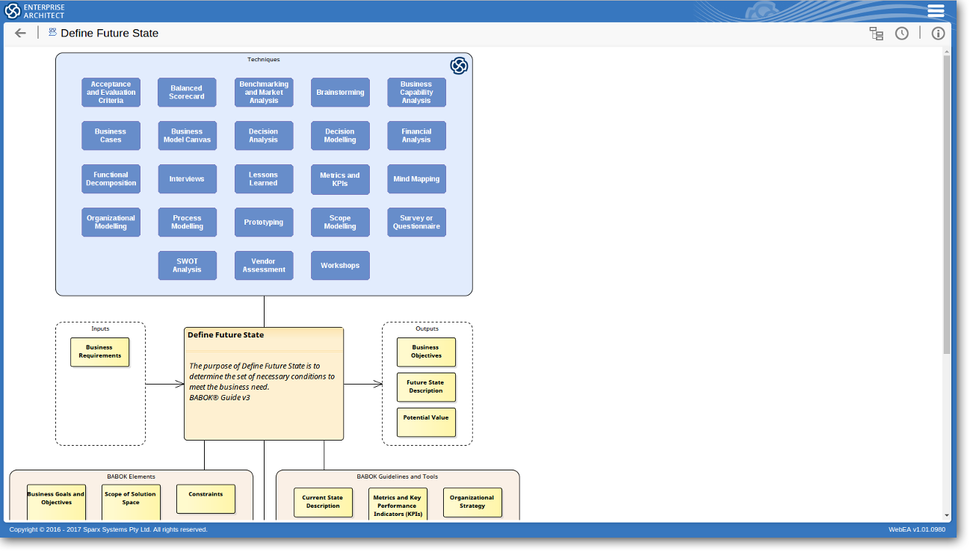Select the Define Future State task box

(x=264, y=384)
